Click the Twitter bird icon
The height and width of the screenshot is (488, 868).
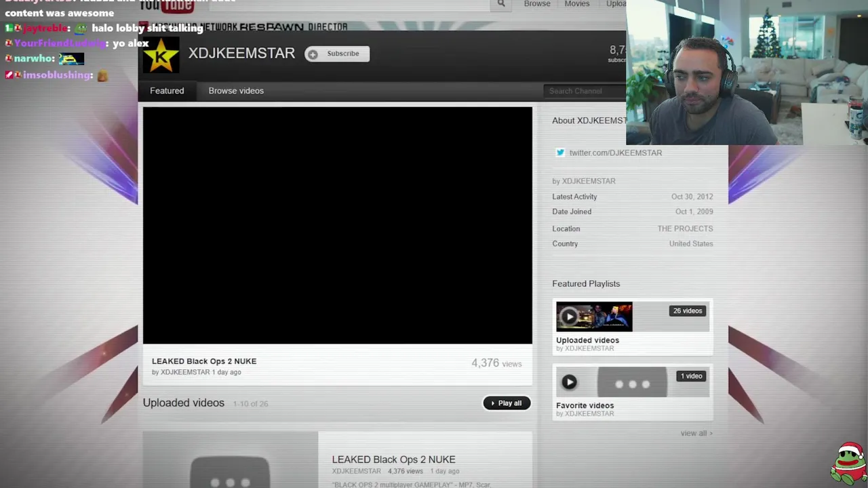coord(560,152)
